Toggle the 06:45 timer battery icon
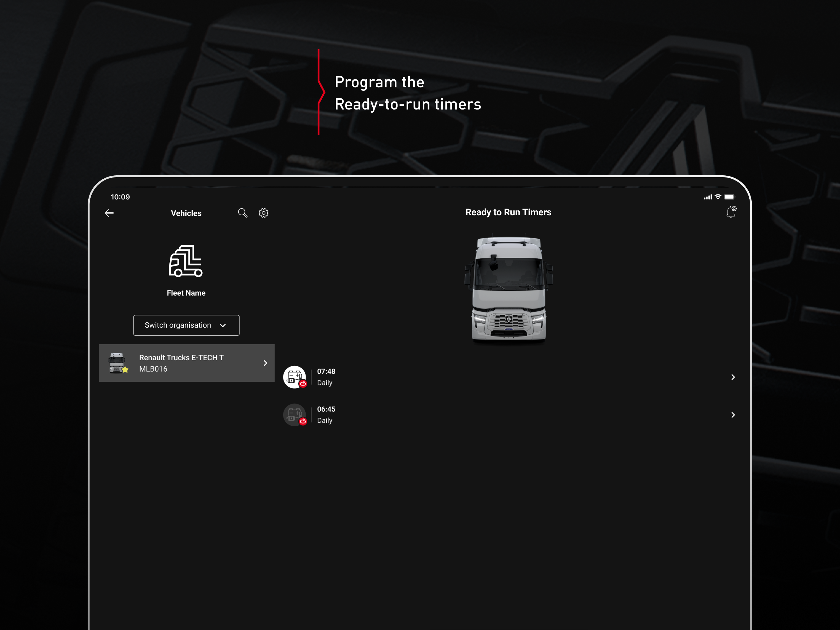The width and height of the screenshot is (840, 630). 295,415
